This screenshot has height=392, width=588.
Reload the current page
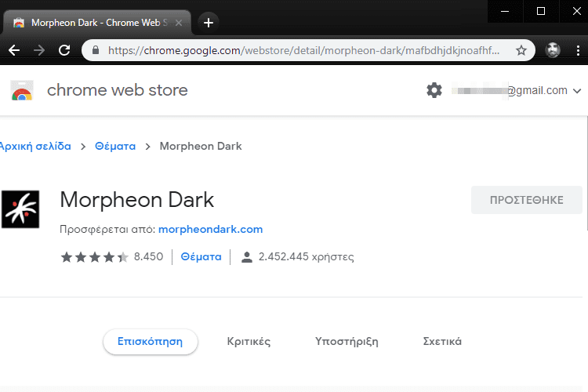[x=64, y=50]
